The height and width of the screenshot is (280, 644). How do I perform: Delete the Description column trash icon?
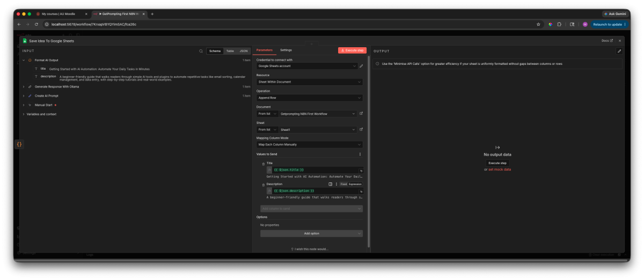point(263,184)
